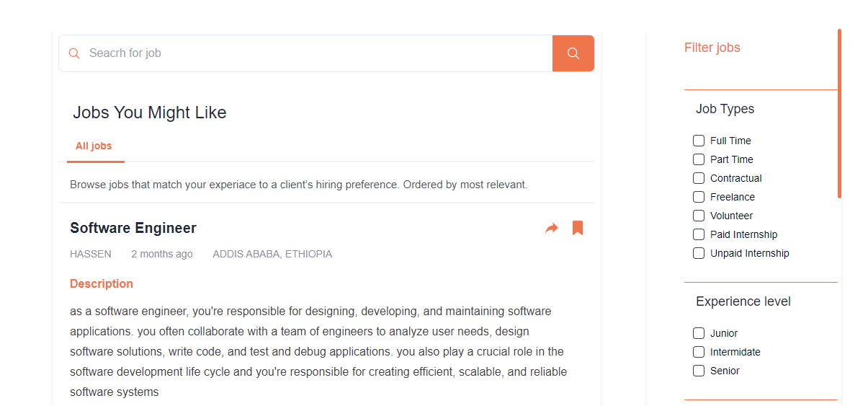The height and width of the screenshot is (406, 868).
Task: Tick the Intermidate experience checkbox
Action: 699,352
